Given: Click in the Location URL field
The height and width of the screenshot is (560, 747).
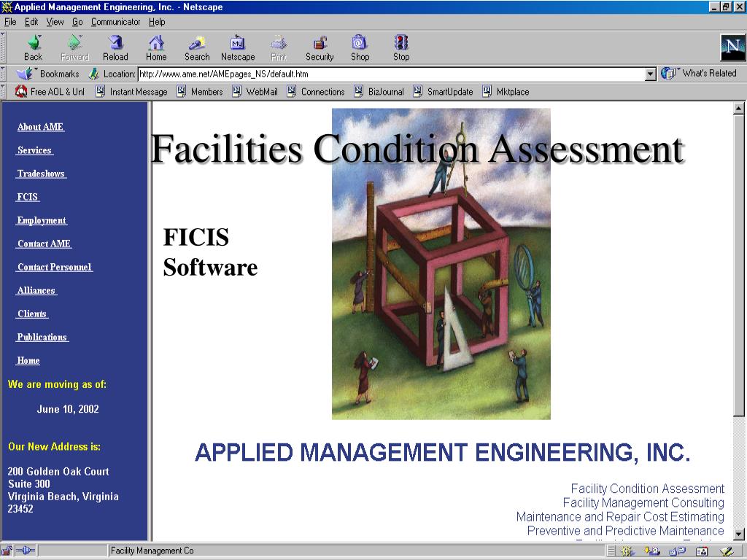Looking at the screenshot, I should 392,74.
